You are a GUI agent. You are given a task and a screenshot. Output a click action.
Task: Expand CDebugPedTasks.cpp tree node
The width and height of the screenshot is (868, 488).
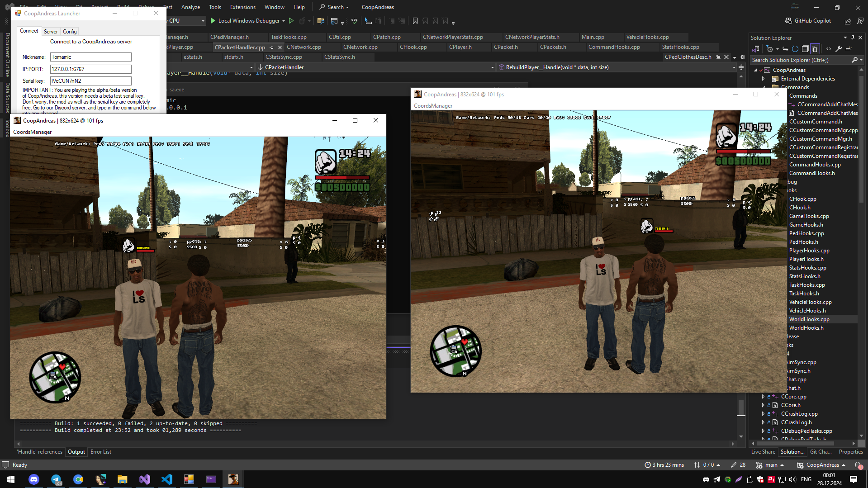click(x=764, y=431)
